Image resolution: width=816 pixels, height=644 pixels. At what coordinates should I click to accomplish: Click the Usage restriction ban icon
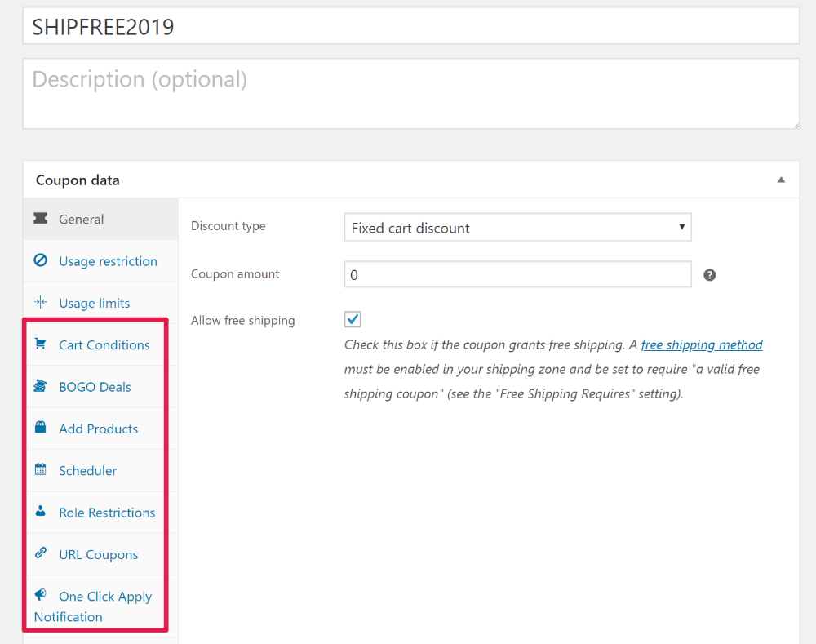tap(41, 260)
